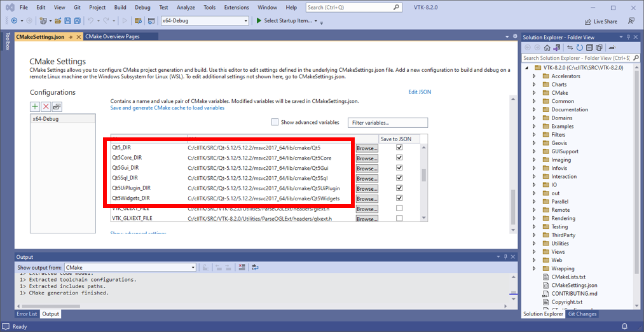644x332 pixels.
Task: Click the Browse button for Qt5Widgets_DIR
Action: click(x=366, y=198)
